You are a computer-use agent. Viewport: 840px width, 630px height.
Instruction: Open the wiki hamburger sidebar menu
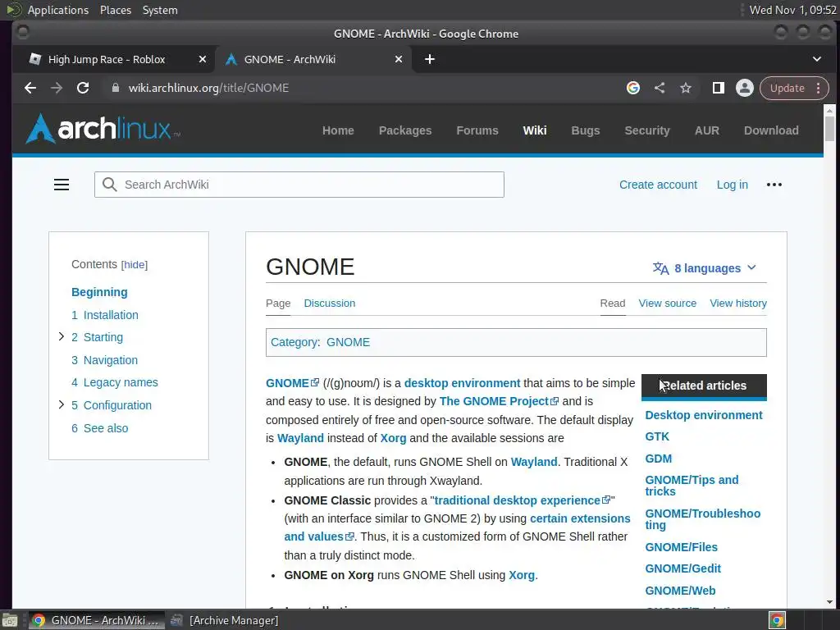point(62,185)
